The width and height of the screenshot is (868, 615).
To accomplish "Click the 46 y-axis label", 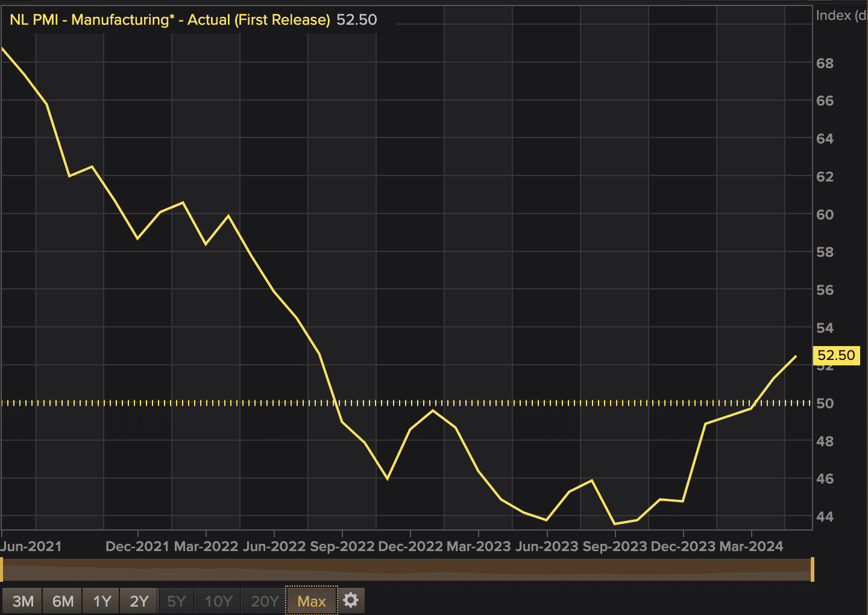I will 825,479.
